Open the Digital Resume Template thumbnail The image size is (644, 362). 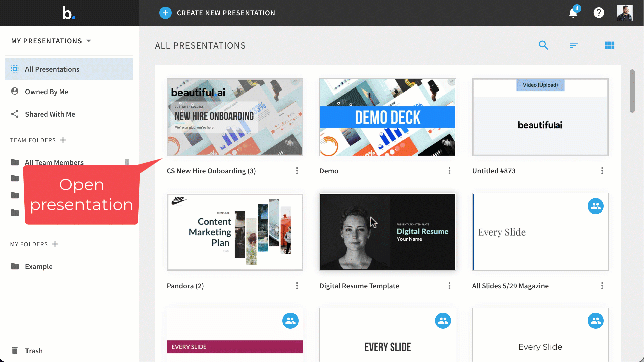[x=387, y=232]
